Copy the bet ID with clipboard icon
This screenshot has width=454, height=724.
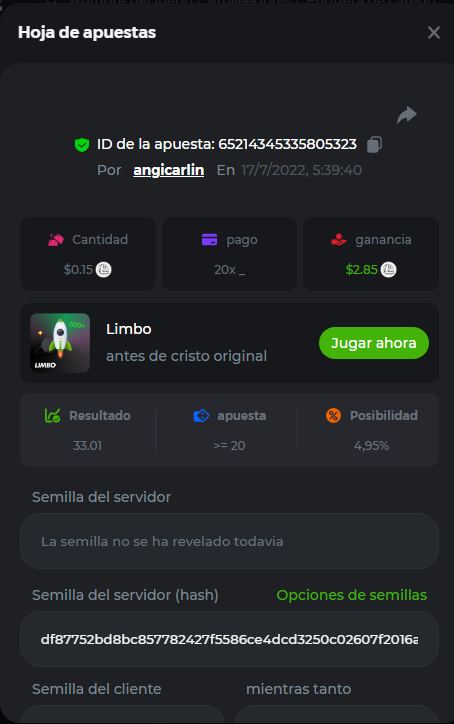tap(375, 144)
